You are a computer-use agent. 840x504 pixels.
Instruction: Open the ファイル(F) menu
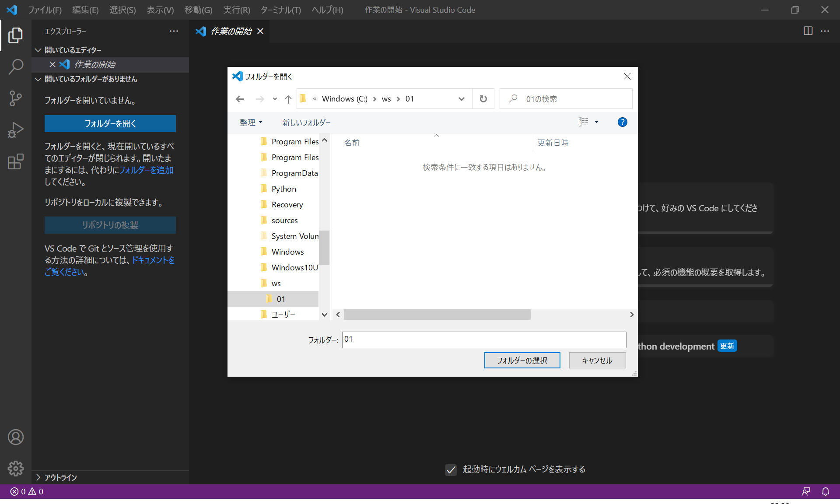[45, 10]
